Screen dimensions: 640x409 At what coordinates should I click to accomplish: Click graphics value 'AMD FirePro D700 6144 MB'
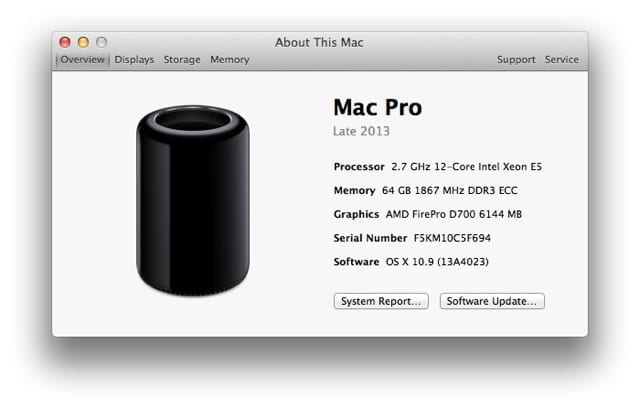pos(453,214)
